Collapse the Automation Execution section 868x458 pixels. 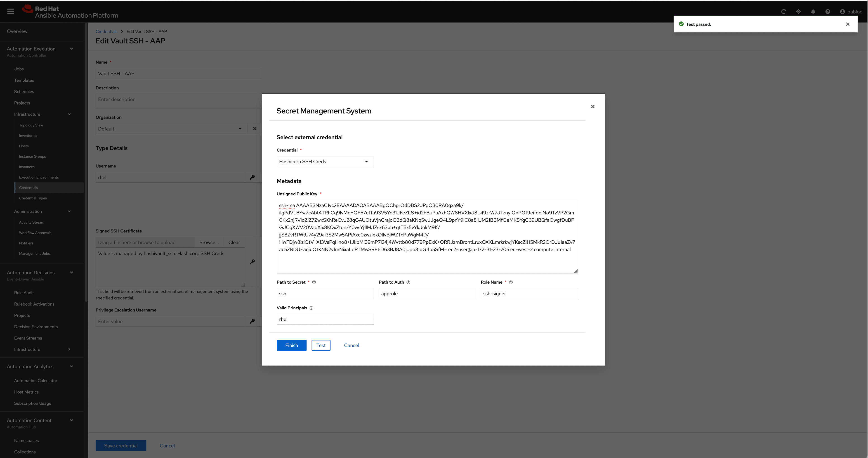(x=71, y=49)
